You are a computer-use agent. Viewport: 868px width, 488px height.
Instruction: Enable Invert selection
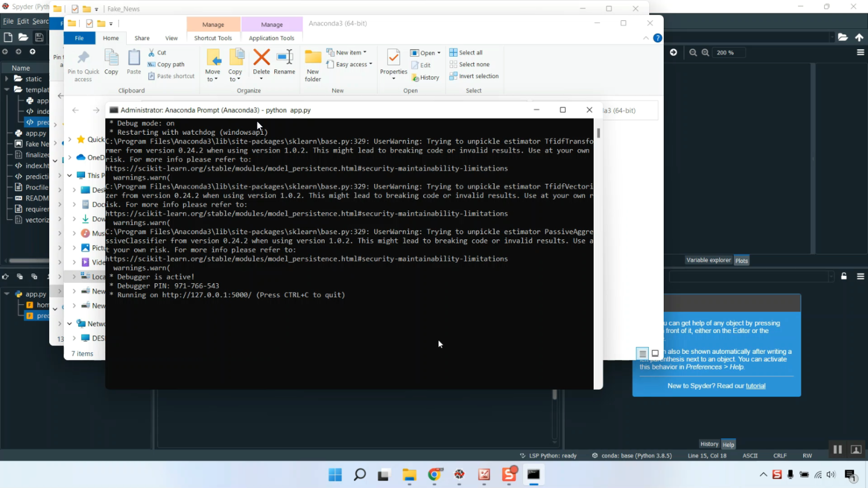473,76
